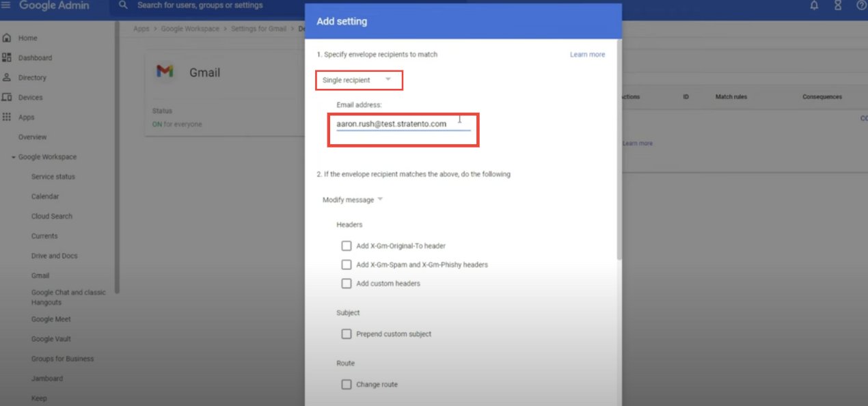The height and width of the screenshot is (406, 868).
Task: Open the hamburger menu icon
Action: [x=7, y=5]
